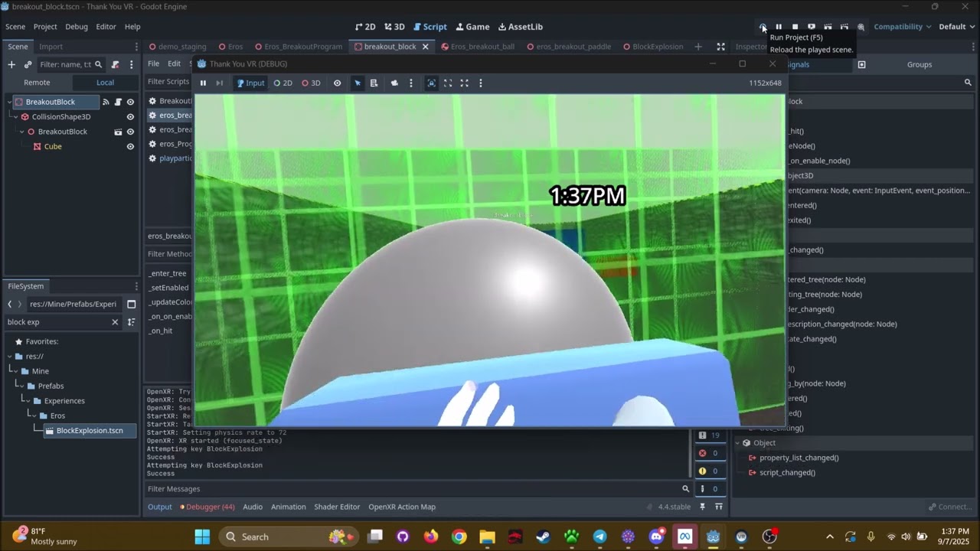Open the Groups tab in Node dock
The width and height of the screenshot is (980, 551).
920,64
